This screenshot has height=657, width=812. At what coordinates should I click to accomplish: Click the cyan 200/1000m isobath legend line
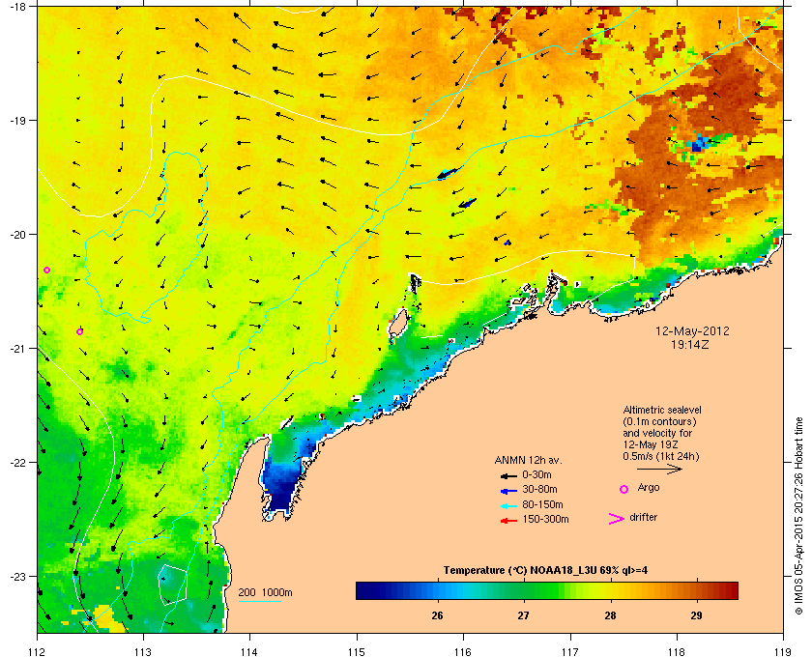click(259, 601)
